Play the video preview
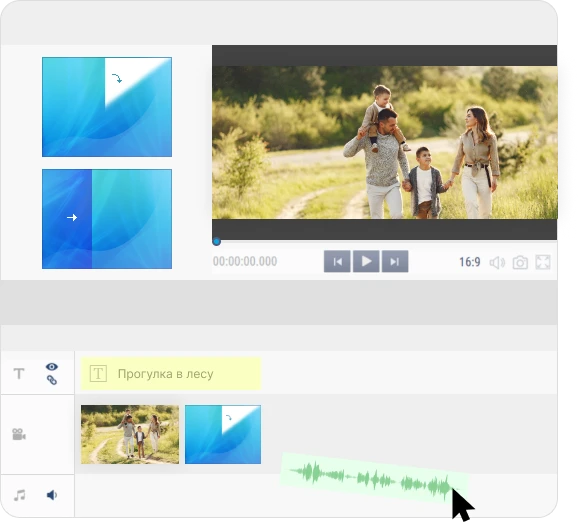The image size is (578, 522). pos(366,261)
